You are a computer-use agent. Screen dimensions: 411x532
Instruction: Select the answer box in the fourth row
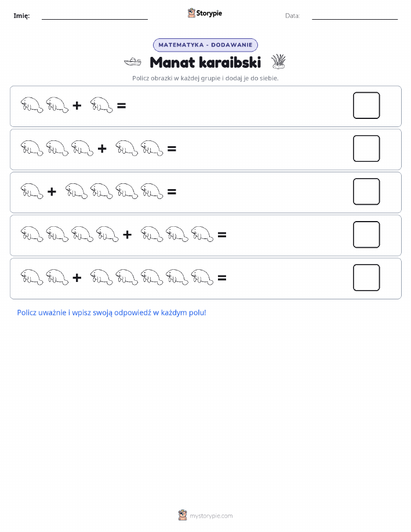[x=366, y=234]
